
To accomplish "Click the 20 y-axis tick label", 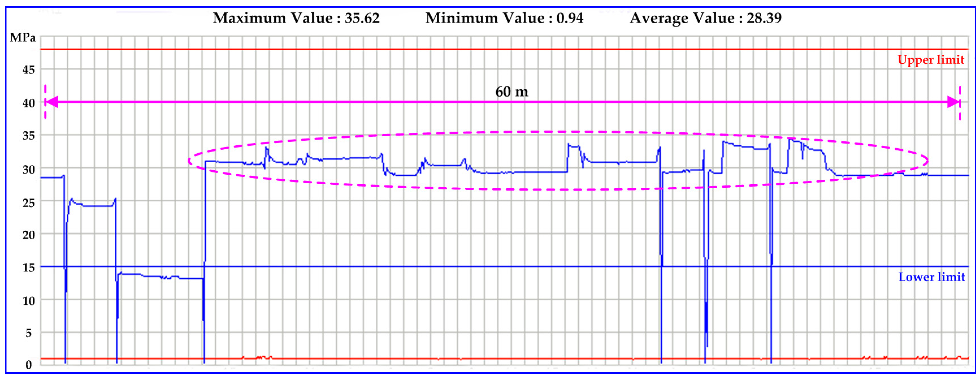I will (x=29, y=235).
